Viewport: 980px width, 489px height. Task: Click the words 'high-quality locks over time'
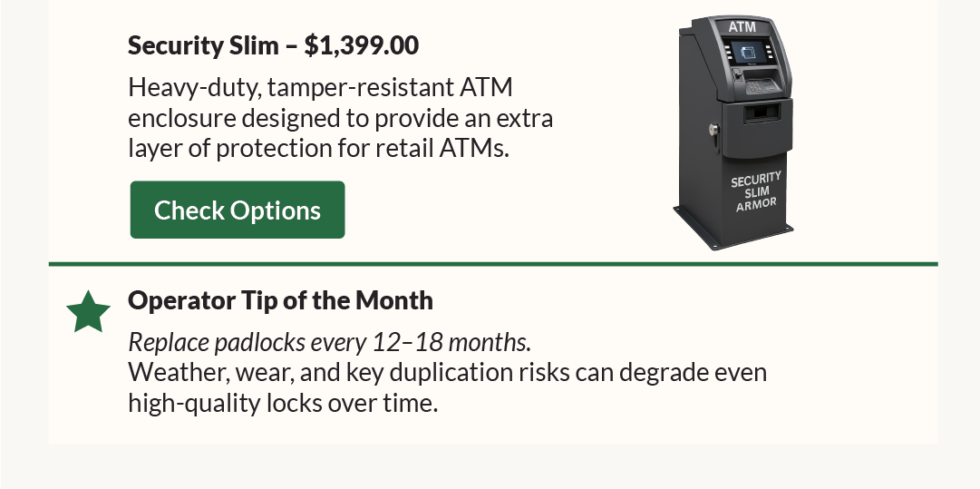pos(283,403)
